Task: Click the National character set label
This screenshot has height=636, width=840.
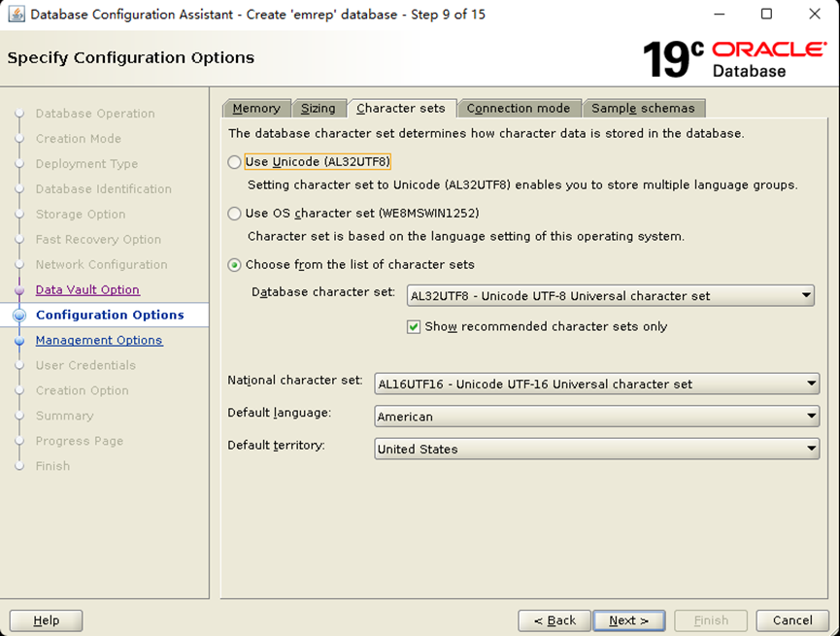Action: coord(295,381)
